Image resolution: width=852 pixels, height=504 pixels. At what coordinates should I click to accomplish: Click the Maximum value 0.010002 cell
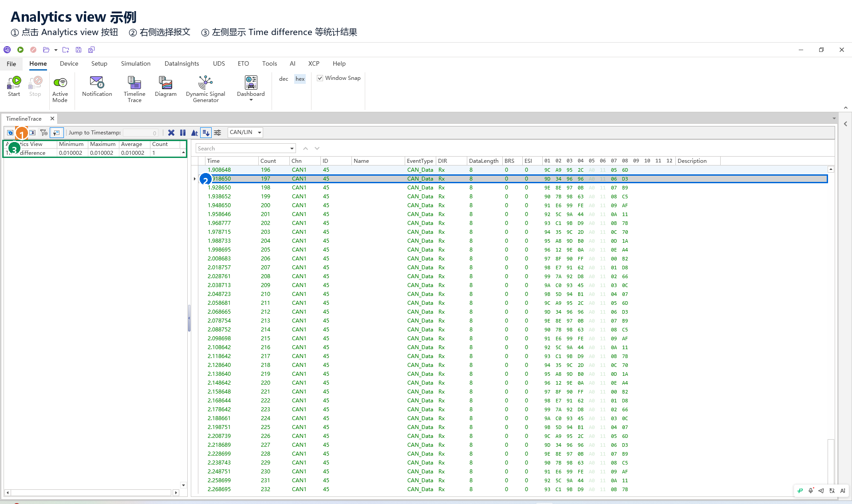pyautogui.click(x=103, y=153)
